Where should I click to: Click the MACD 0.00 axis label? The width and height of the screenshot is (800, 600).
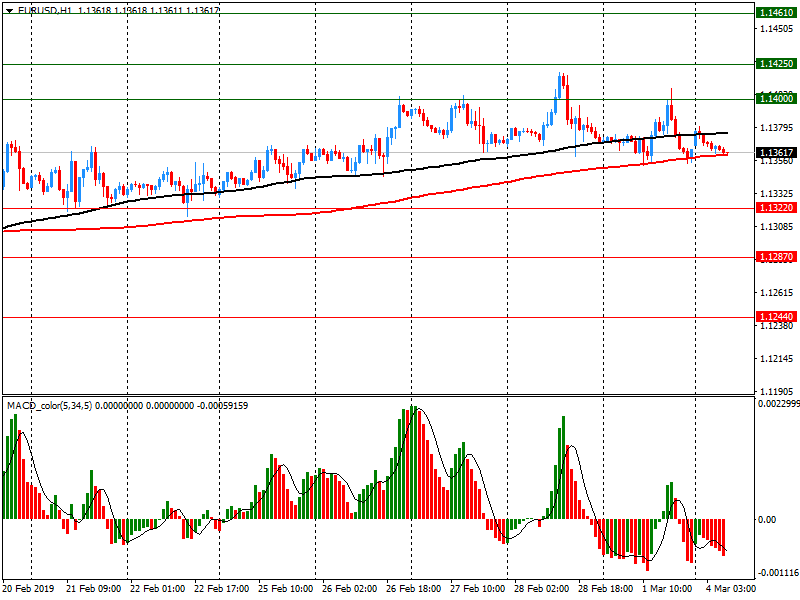click(x=766, y=519)
